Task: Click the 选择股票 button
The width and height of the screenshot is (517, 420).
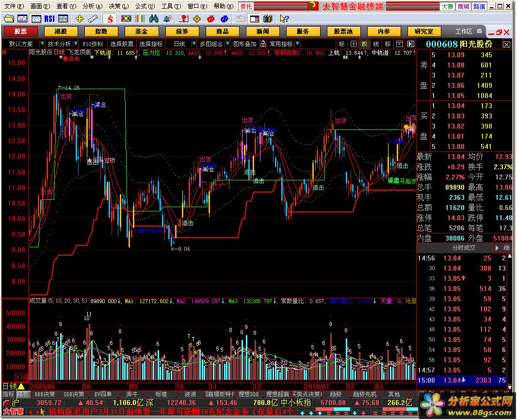Action: 122,44
